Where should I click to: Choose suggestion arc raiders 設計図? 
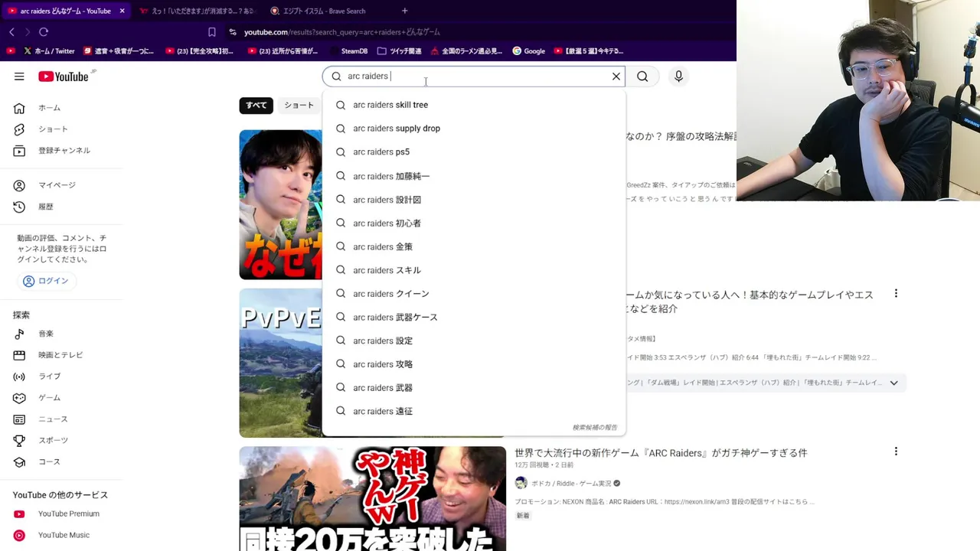tap(474, 200)
